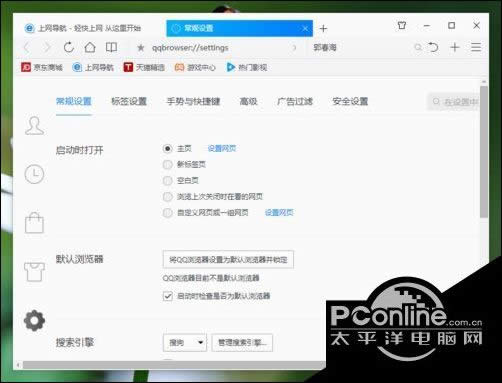Open 上网导航 bookmark
This screenshot has width=502, height=383.
pyautogui.click(x=93, y=68)
